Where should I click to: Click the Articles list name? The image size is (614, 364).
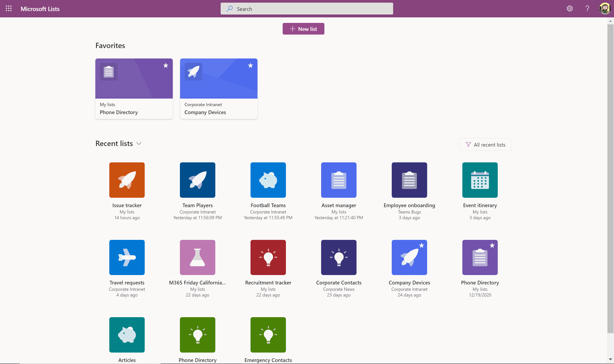[127, 360]
